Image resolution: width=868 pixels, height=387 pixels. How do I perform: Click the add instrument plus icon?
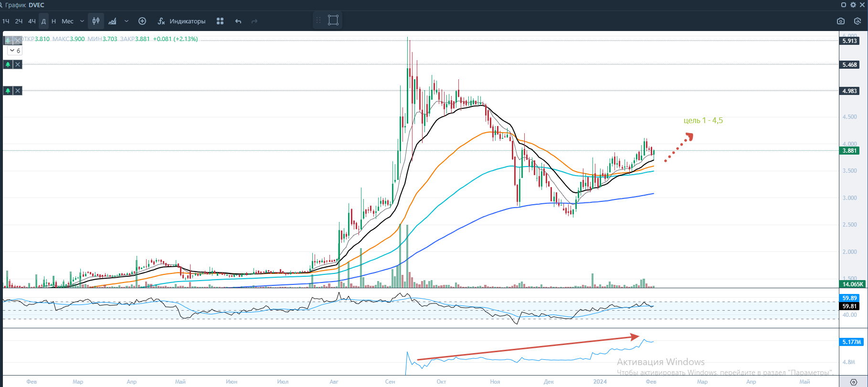(x=142, y=21)
